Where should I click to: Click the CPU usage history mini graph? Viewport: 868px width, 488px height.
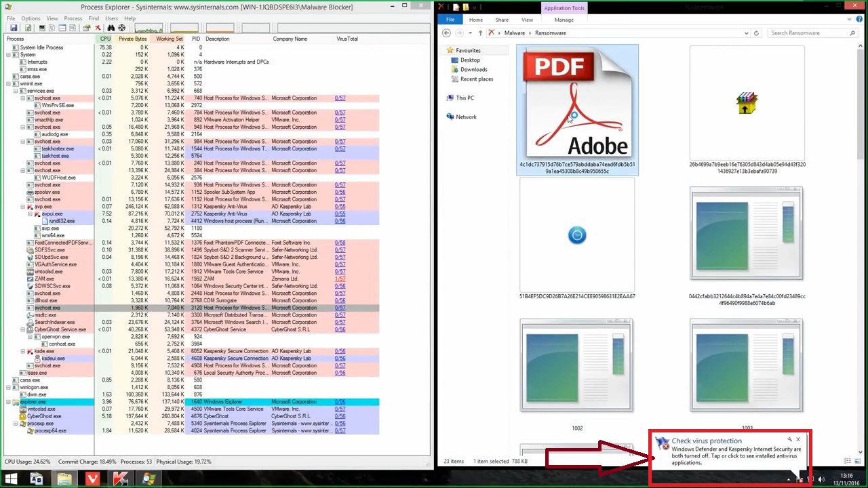click(149, 28)
